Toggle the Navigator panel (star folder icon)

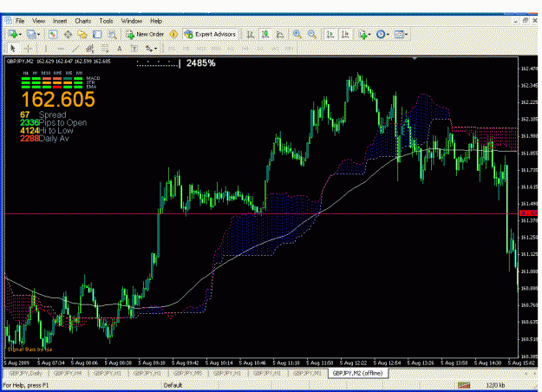[82, 34]
